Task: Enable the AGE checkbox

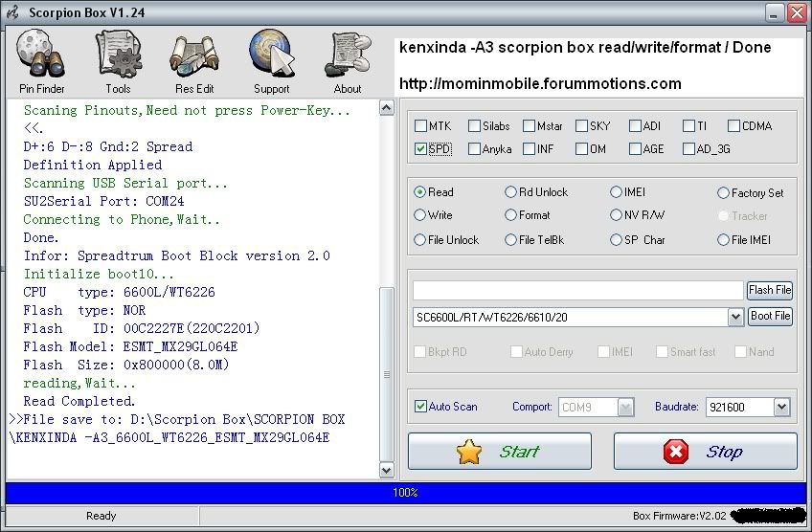Action: [x=635, y=149]
